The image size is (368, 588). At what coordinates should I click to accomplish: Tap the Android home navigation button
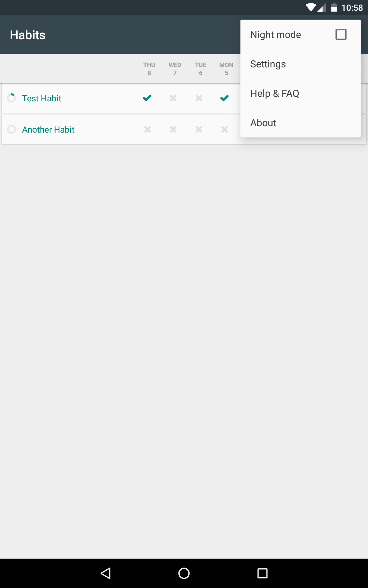coord(184,573)
